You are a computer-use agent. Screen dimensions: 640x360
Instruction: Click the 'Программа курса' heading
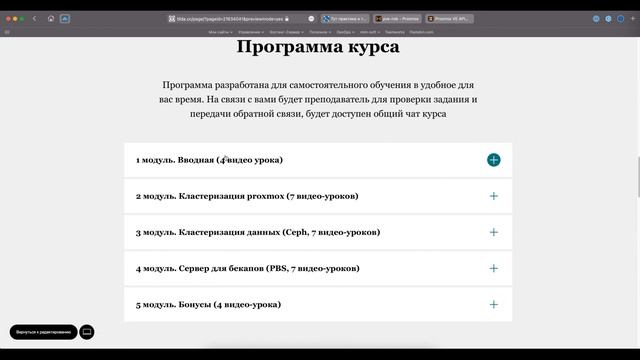[x=318, y=47]
